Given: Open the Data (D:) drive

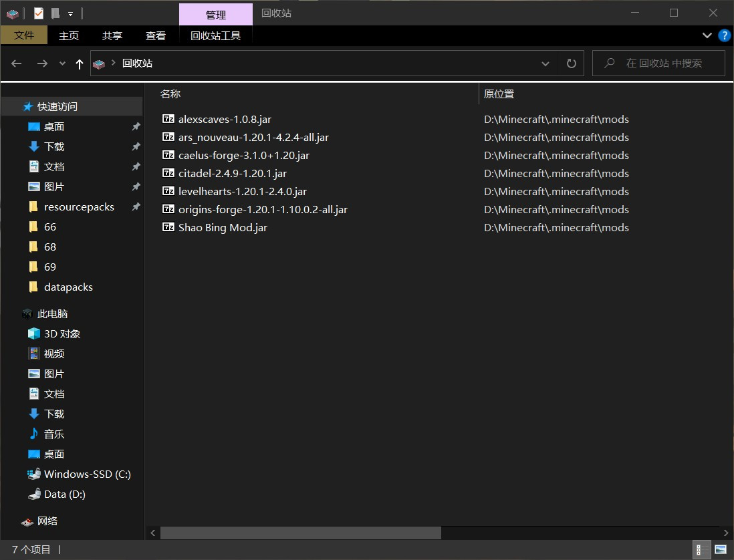Looking at the screenshot, I should point(65,495).
